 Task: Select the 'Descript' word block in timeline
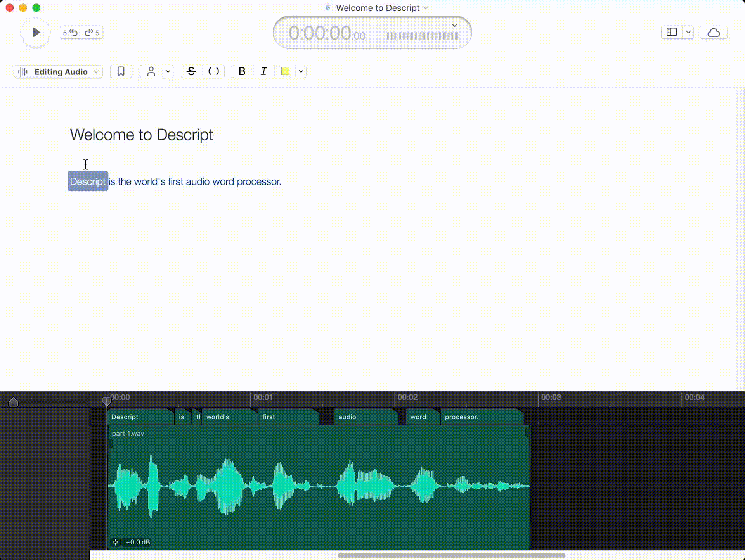(140, 417)
